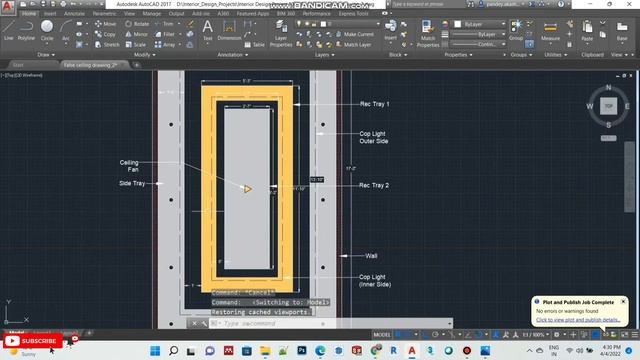Open the Parametric ribbon tab
Screen dimensions: 640x360
coord(104,13)
